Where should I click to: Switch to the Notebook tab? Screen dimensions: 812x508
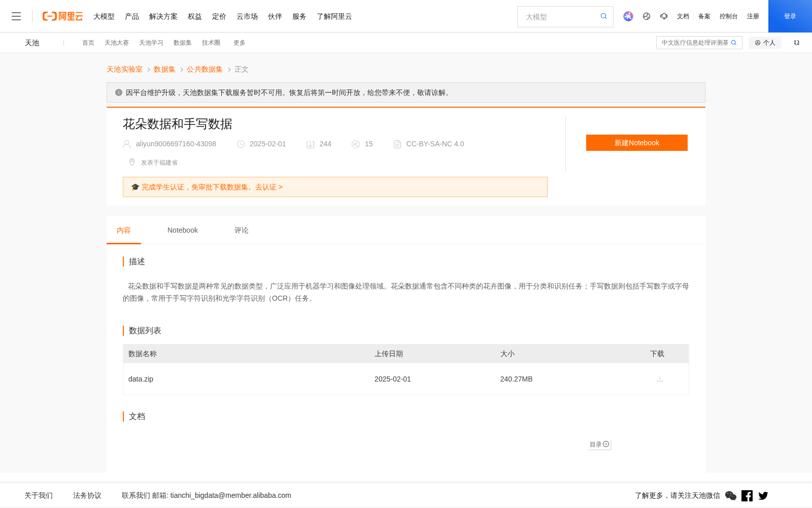[x=183, y=230]
